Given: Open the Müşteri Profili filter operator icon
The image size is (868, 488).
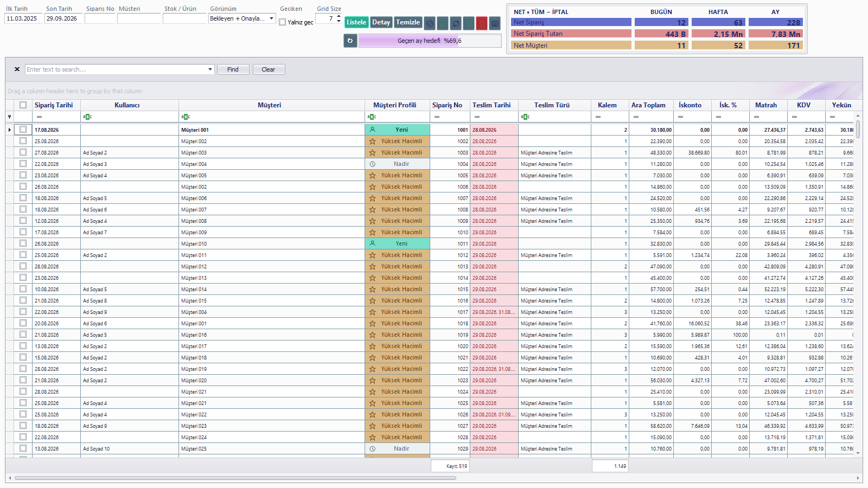Looking at the screenshot, I should coord(372,117).
